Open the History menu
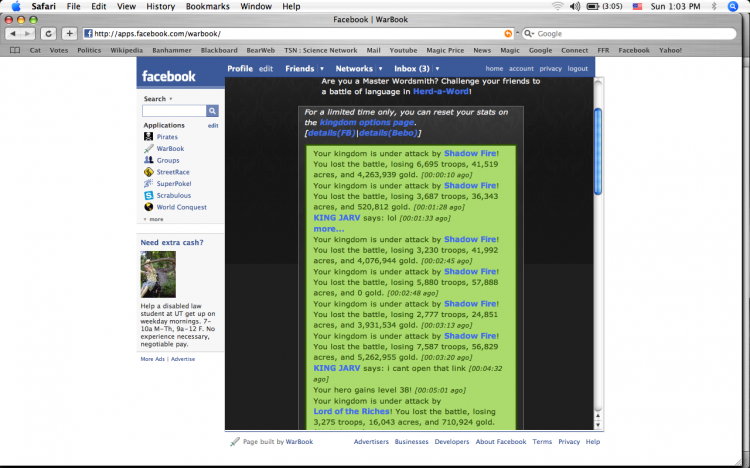The image size is (750, 468). point(160,6)
